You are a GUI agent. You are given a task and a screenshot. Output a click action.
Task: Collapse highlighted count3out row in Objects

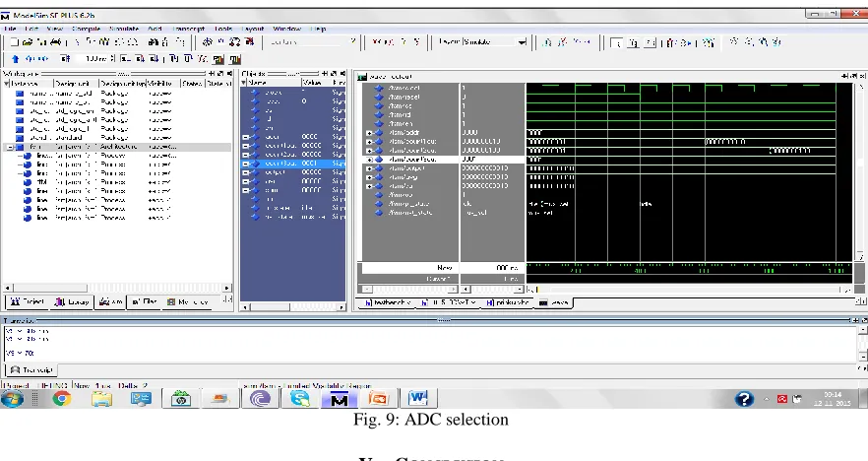pos(245,164)
